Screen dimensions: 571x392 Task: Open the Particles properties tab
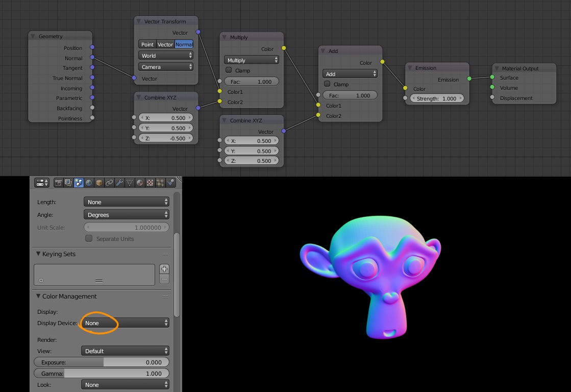click(x=160, y=182)
